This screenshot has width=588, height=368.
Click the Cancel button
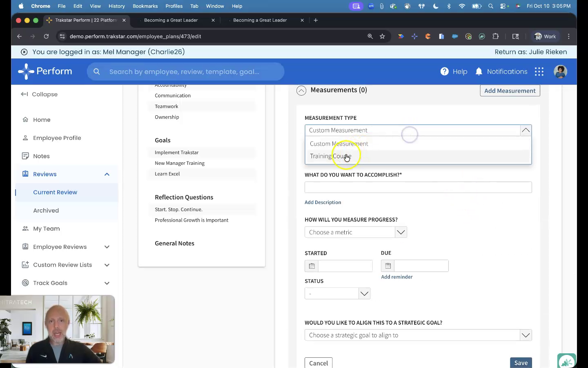point(318,363)
